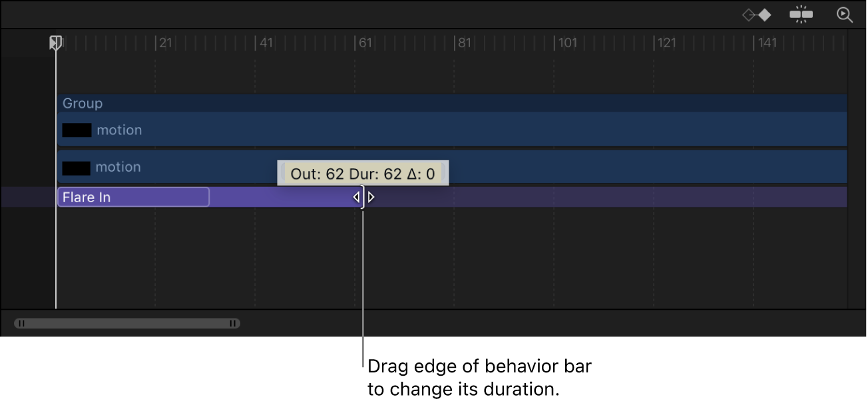The height and width of the screenshot is (407, 868).
Task: Enable snapping using the snap icon
Action: click(x=801, y=14)
